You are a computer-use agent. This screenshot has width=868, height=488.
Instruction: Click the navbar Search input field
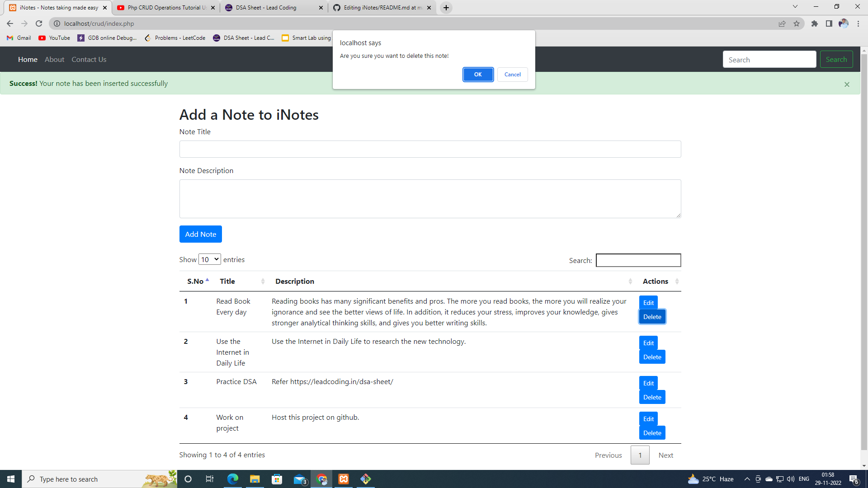tap(769, 60)
